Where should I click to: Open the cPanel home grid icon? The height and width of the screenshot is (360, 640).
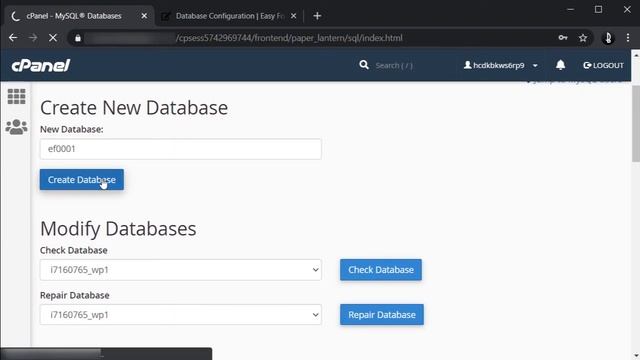16,97
